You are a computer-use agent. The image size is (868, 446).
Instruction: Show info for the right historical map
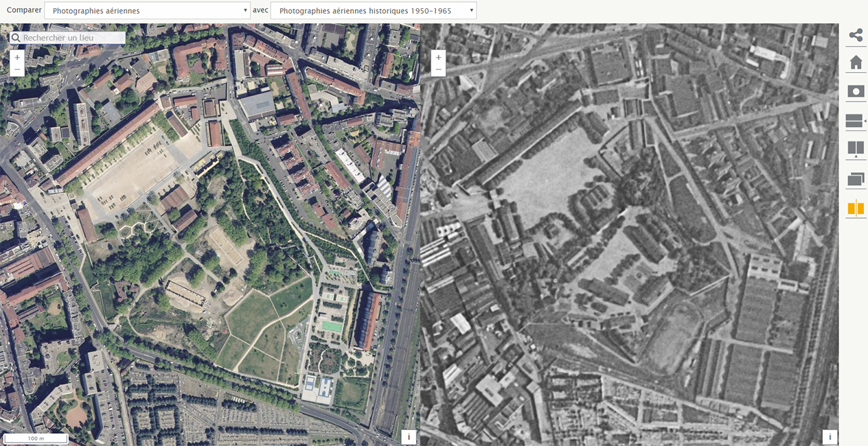tap(830, 437)
